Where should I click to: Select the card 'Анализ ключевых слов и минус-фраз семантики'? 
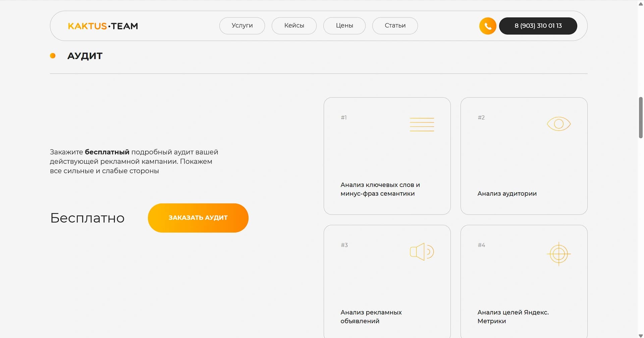[x=387, y=155]
